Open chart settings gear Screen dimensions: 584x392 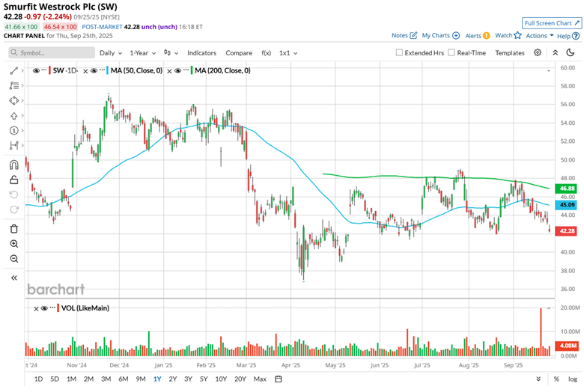(538, 53)
